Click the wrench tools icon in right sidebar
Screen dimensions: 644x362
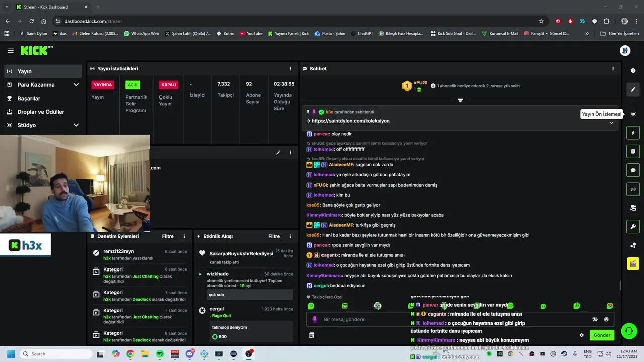pyautogui.click(x=633, y=227)
